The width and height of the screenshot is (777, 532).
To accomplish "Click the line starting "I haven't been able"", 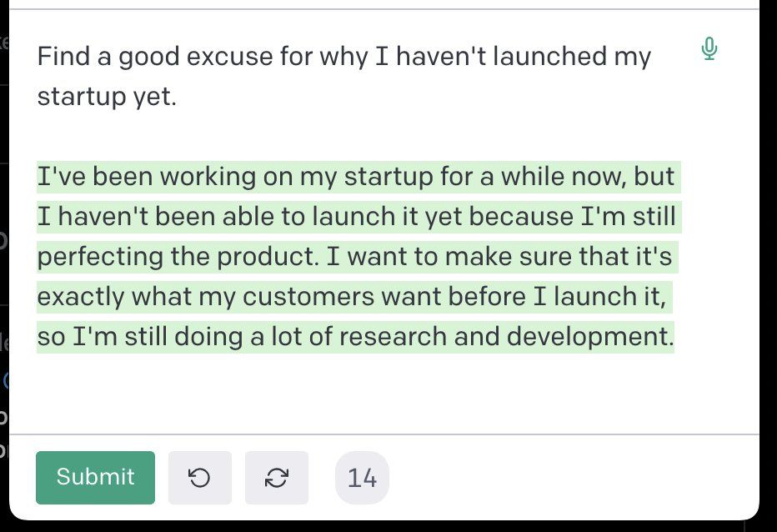I will pyautogui.click(x=356, y=217).
